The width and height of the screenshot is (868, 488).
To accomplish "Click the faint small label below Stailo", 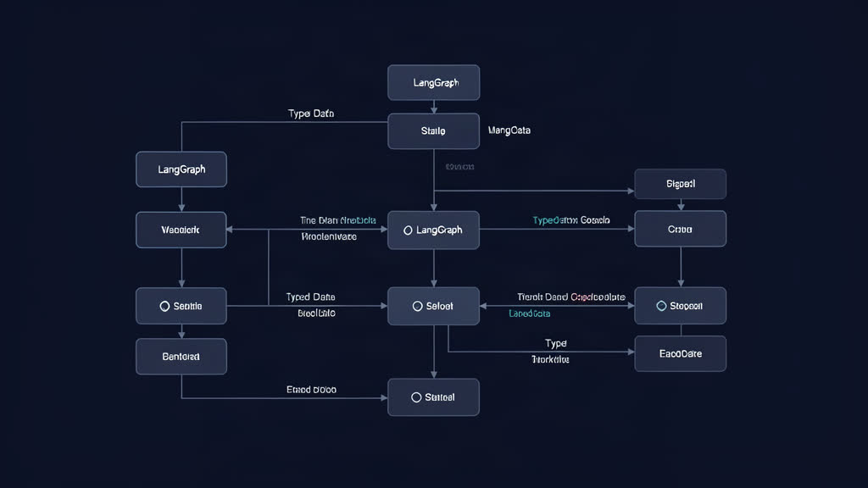I will click(x=459, y=167).
